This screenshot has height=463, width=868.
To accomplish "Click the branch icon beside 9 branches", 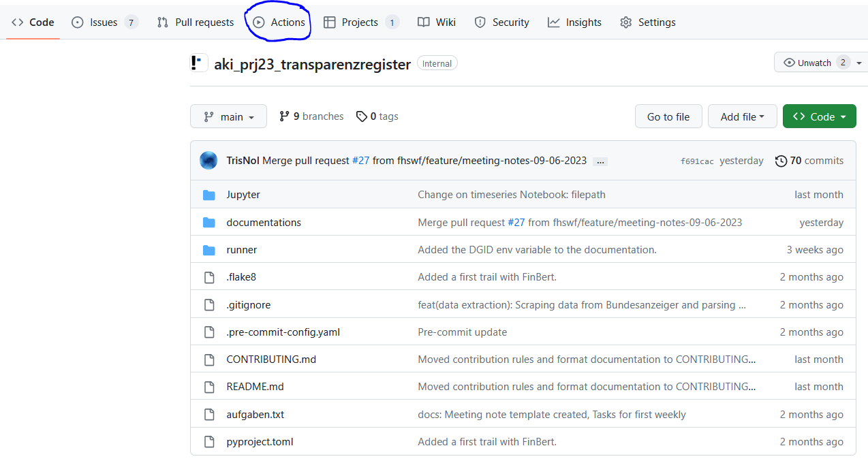I will [x=285, y=116].
